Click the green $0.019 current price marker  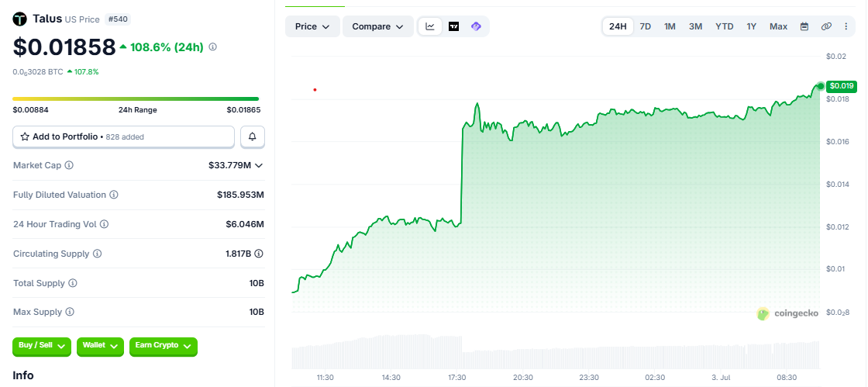(842, 86)
